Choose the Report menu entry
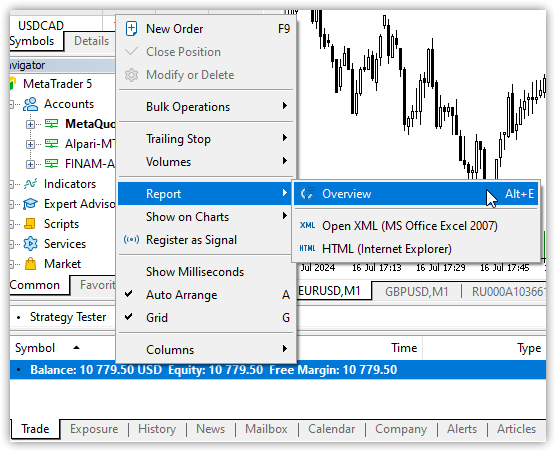Screen dimensions: 556x452 pyautogui.click(x=206, y=194)
